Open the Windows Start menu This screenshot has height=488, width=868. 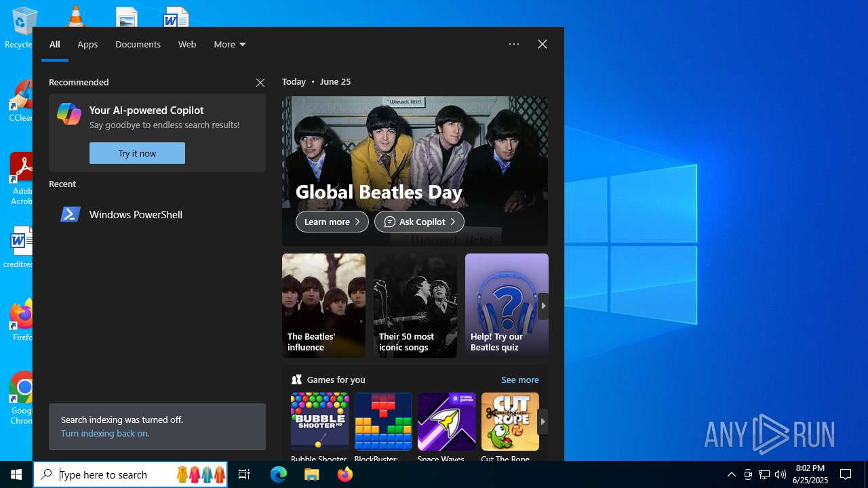point(16,474)
